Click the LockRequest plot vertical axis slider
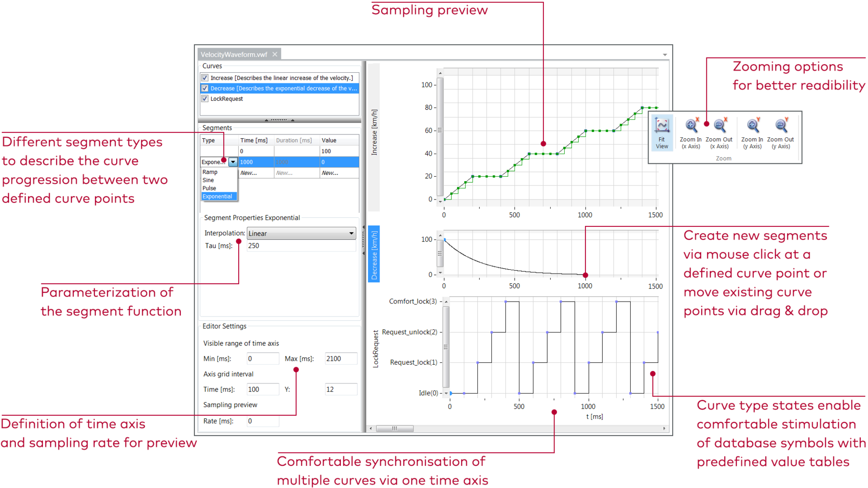 tap(446, 347)
